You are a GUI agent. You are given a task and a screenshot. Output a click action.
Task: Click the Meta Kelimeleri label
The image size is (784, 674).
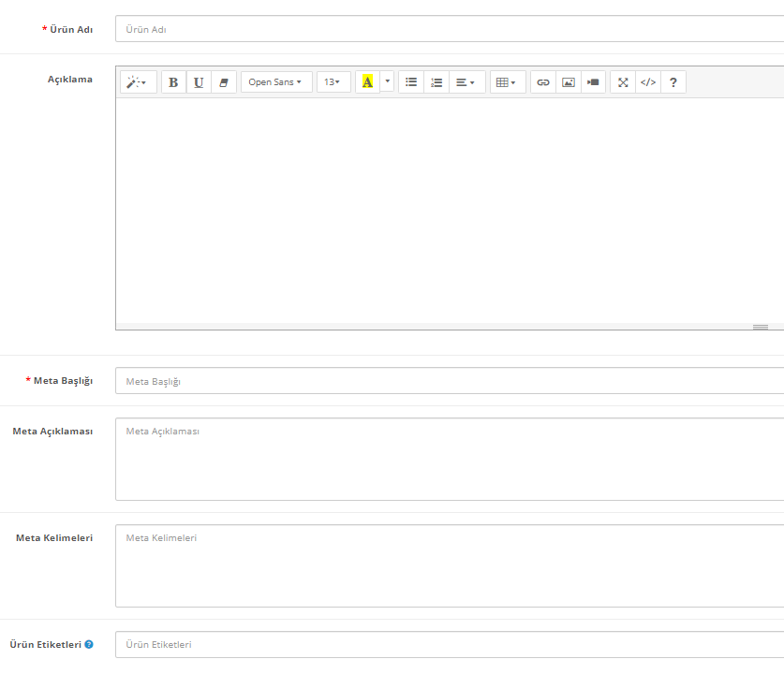54,538
